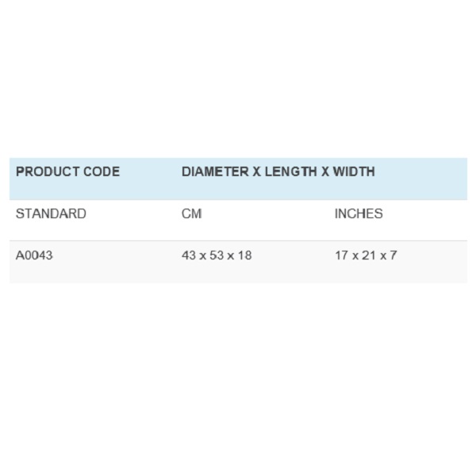
Task: Select the 17 x 21 x 7 cell
Action: pos(366,255)
